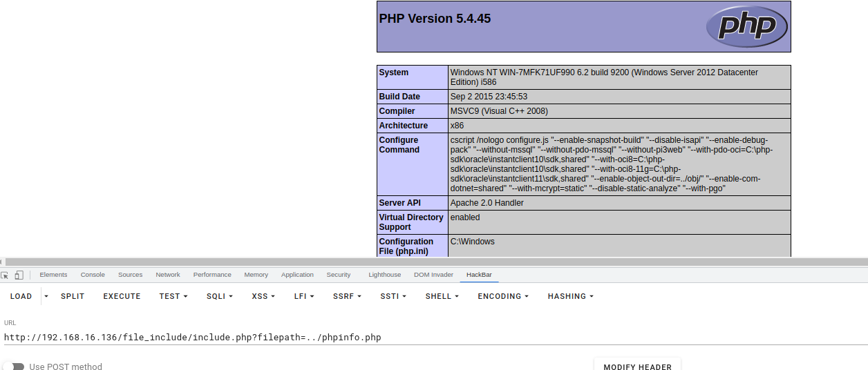Open the ENCODING dropdown menu
Screen dimensions: 868x370
pos(503,296)
